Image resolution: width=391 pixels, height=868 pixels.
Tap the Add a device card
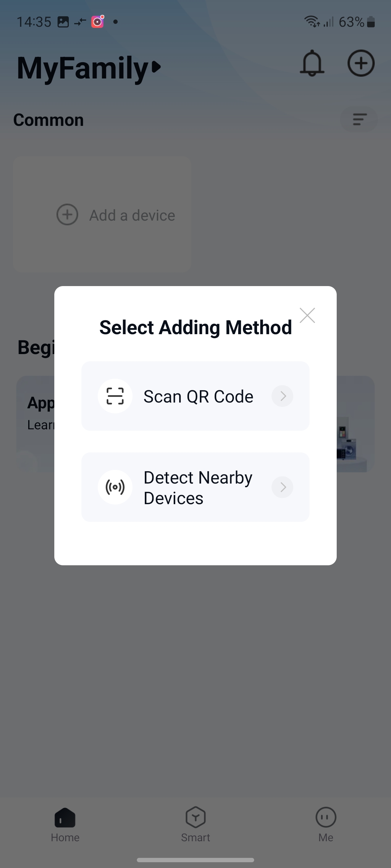pyautogui.click(x=102, y=214)
